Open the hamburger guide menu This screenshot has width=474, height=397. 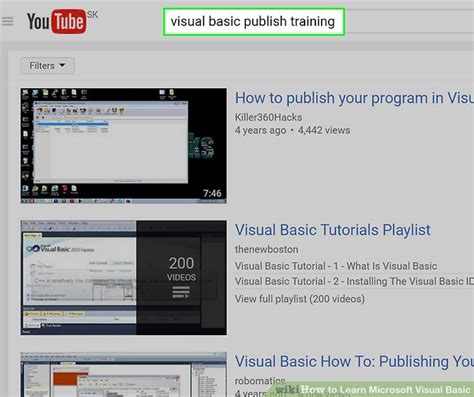8,22
